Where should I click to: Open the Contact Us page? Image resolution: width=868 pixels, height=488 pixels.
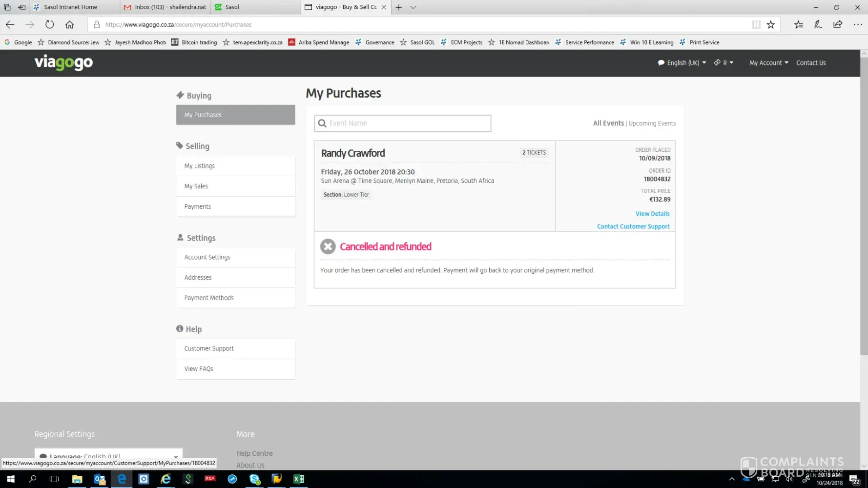point(811,63)
